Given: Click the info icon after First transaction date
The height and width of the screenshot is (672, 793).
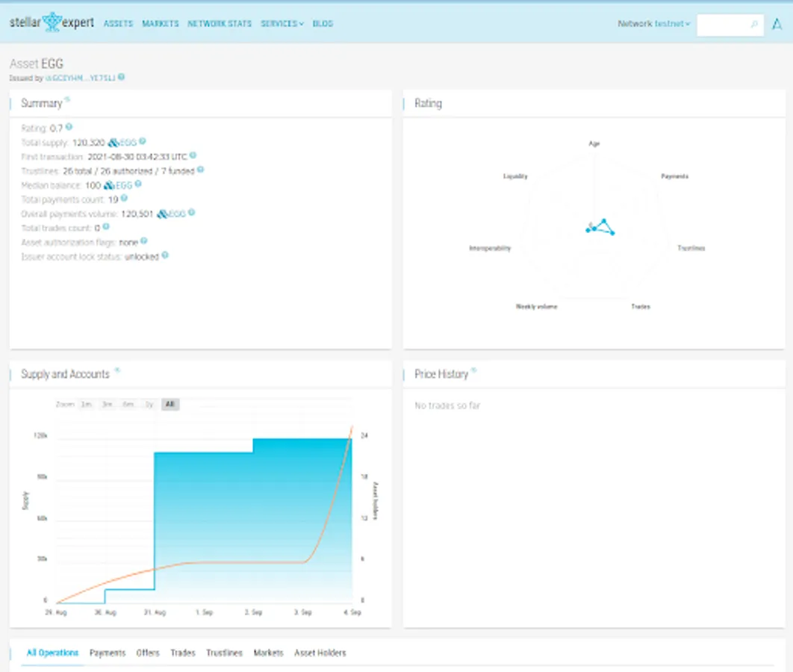Looking at the screenshot, I should pos(193,156).
